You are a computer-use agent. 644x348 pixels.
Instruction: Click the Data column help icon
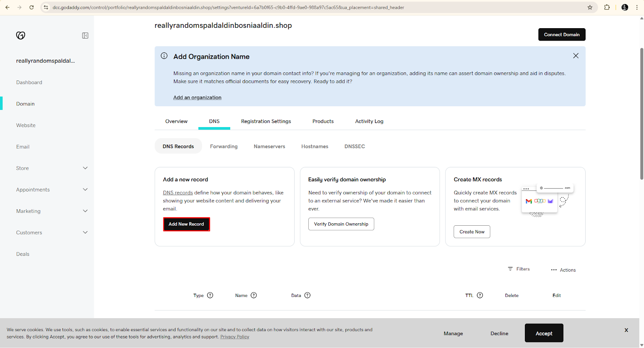pyautogui.click(x=308, y=295)
